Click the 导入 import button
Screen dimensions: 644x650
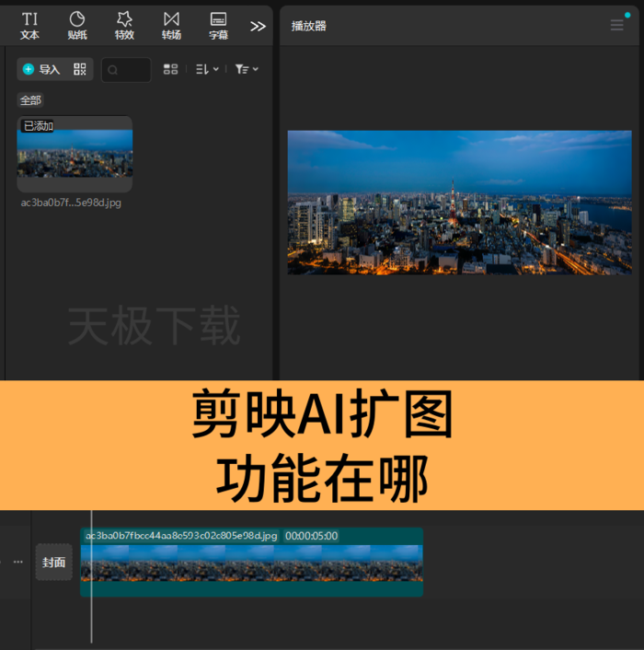[41, 69]
